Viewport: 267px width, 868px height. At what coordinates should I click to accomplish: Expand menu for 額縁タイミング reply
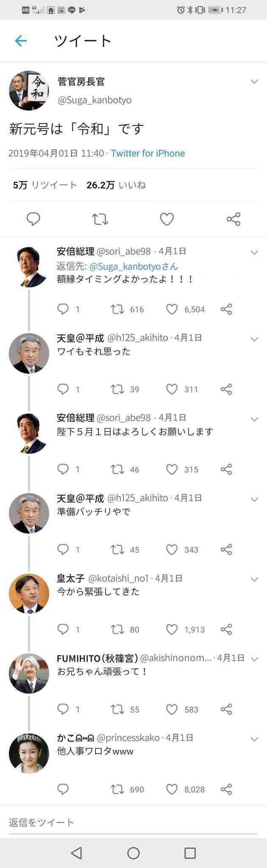254,253
